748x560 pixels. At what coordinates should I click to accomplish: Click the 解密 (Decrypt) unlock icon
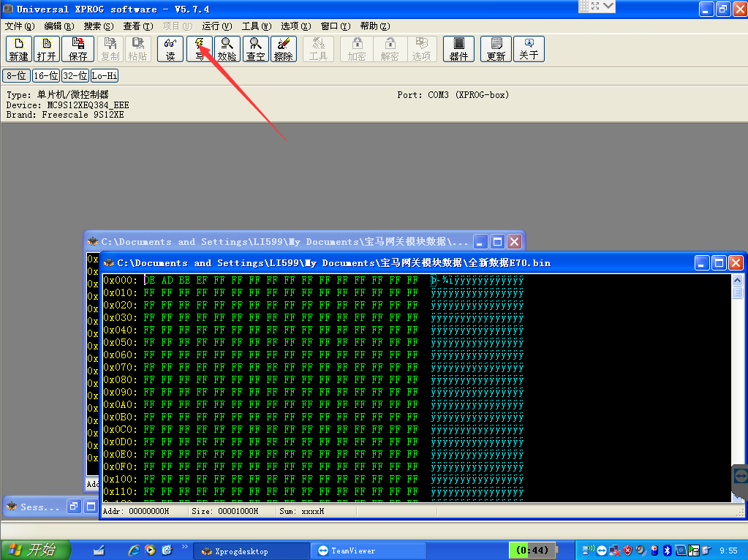(x=390, y=49)
